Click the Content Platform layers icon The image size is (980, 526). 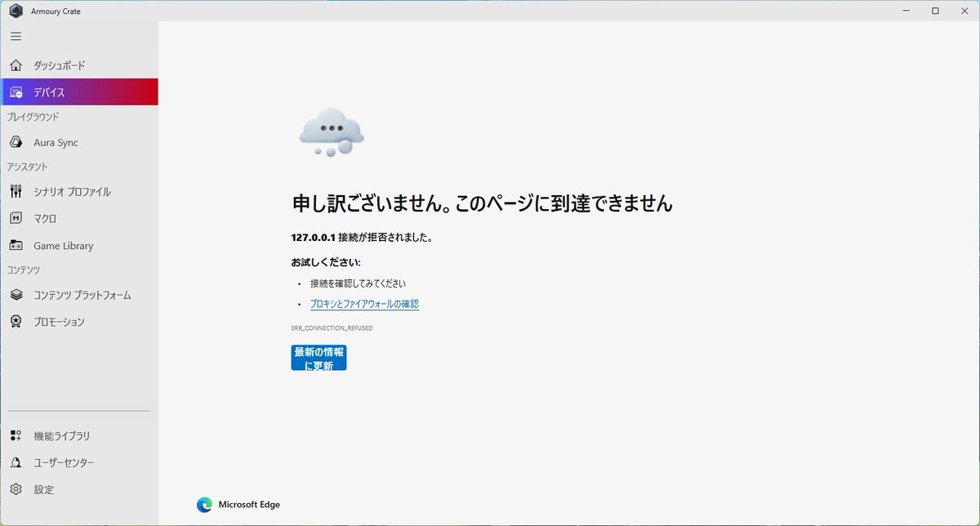click(16, 295)
